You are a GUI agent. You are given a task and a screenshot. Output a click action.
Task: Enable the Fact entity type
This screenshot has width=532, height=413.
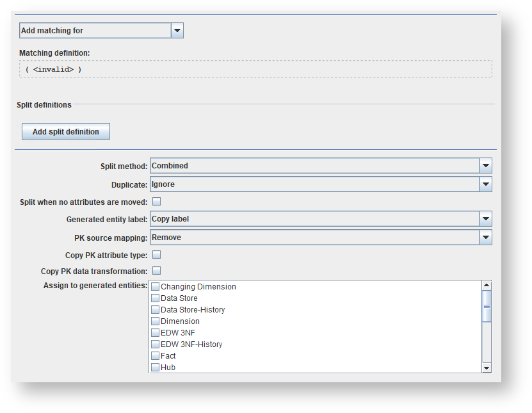[155, 356]
